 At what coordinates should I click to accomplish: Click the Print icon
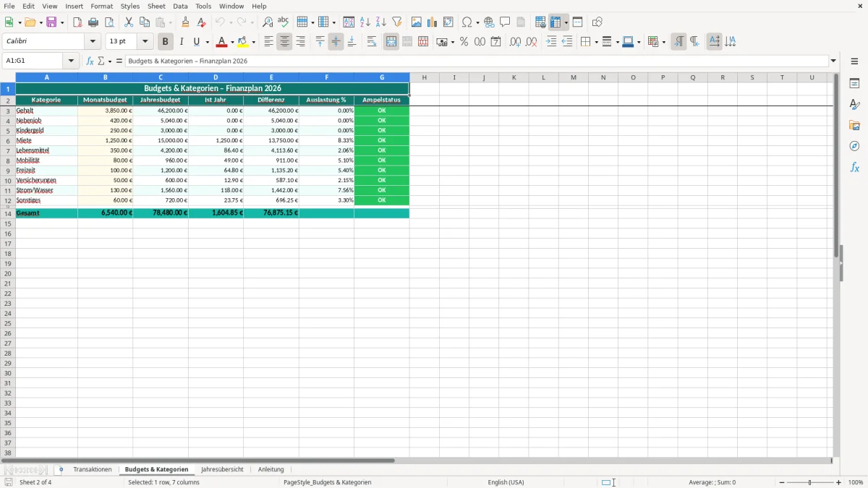point(93,22)
